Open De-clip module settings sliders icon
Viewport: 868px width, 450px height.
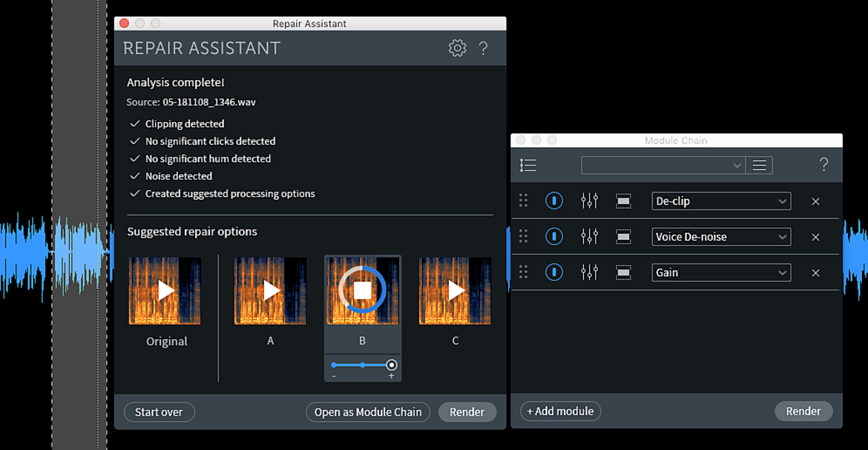click(x=590, y=200)
